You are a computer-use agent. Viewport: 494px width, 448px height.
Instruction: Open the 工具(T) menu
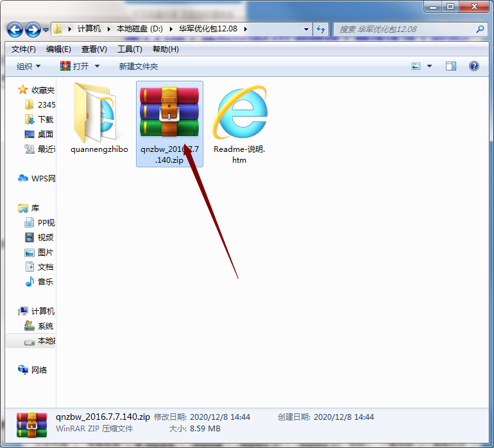(x=130, y=49)
